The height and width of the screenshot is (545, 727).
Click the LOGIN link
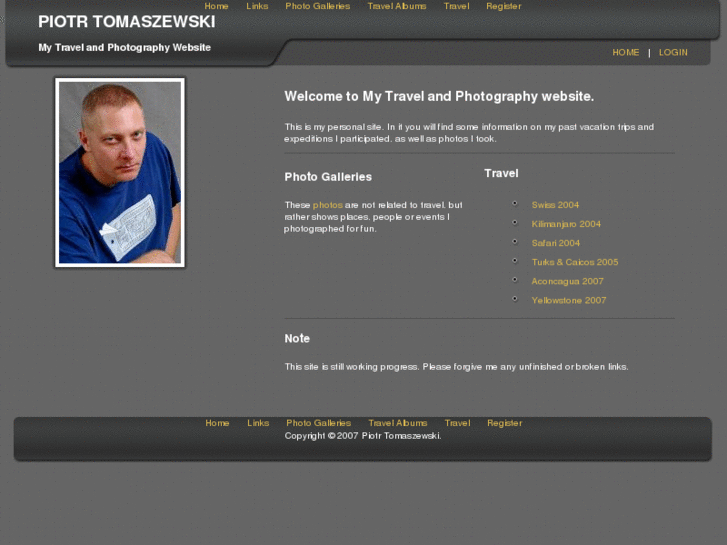click(x=673, y=52)
